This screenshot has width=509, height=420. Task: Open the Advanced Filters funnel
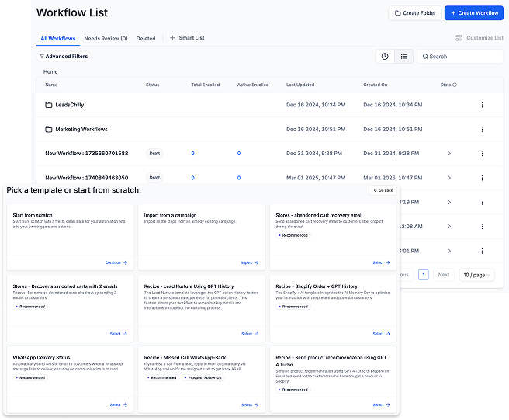(42, 57)
